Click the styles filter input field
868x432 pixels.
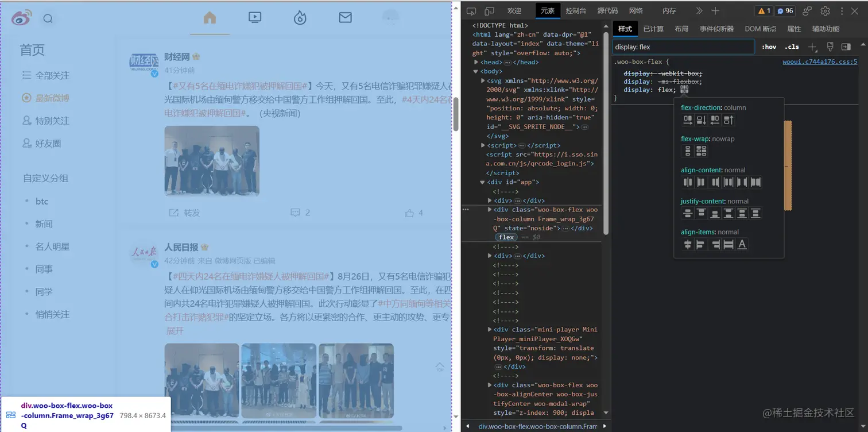point(683,47)
